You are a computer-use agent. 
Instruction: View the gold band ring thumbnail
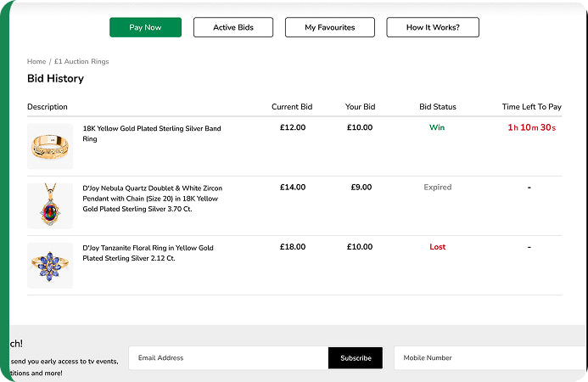click(x=50, y=146)
